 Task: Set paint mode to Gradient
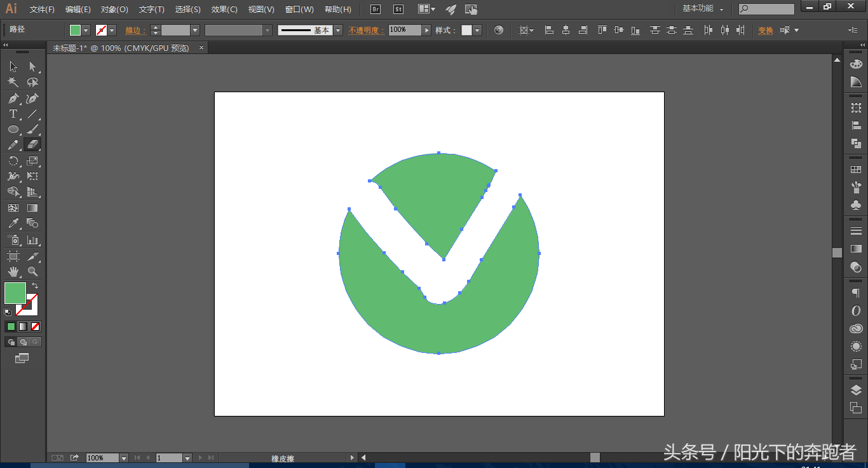coord(23,326)
